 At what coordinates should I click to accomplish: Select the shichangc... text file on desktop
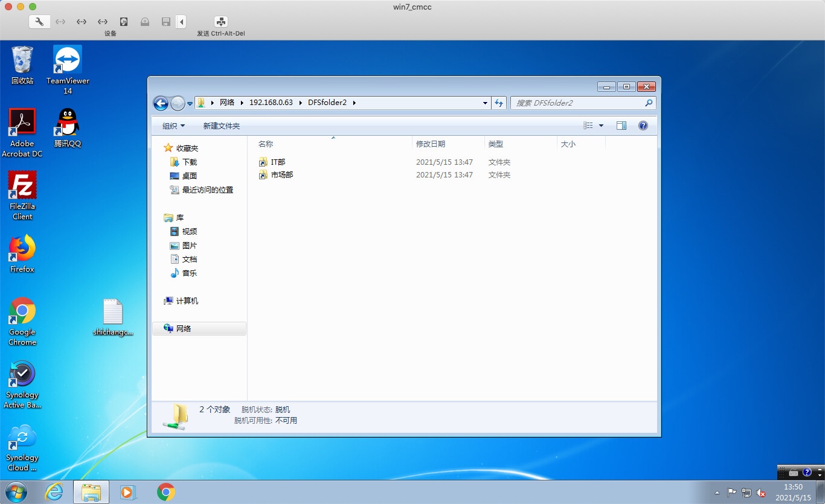point(113,317)
